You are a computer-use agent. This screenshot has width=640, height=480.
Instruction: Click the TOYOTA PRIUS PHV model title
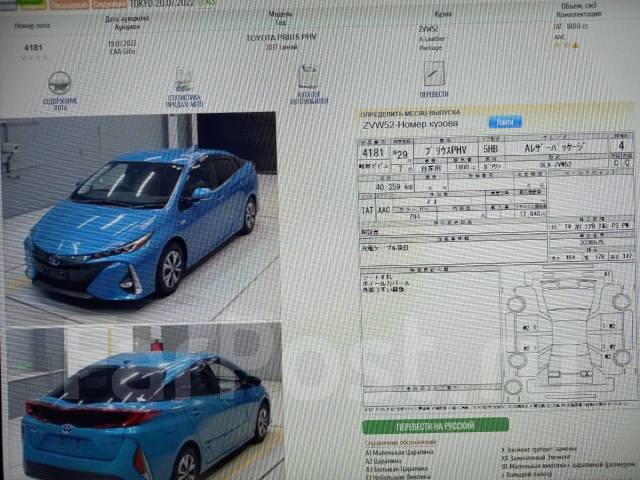pyautogui.click(x=282, y=38)
